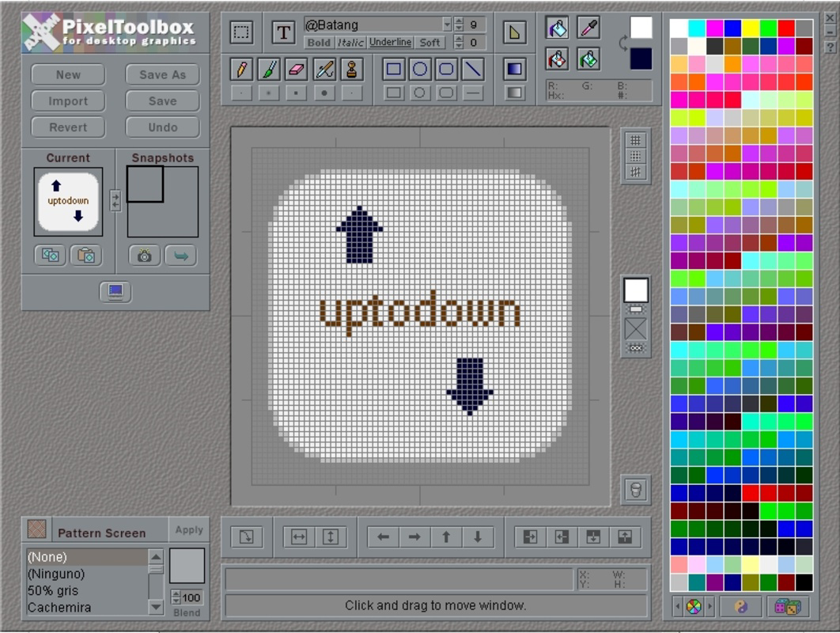Viewport: 840px width, 633px height.
Task: Toggle Bold text style
Action: 320,43
